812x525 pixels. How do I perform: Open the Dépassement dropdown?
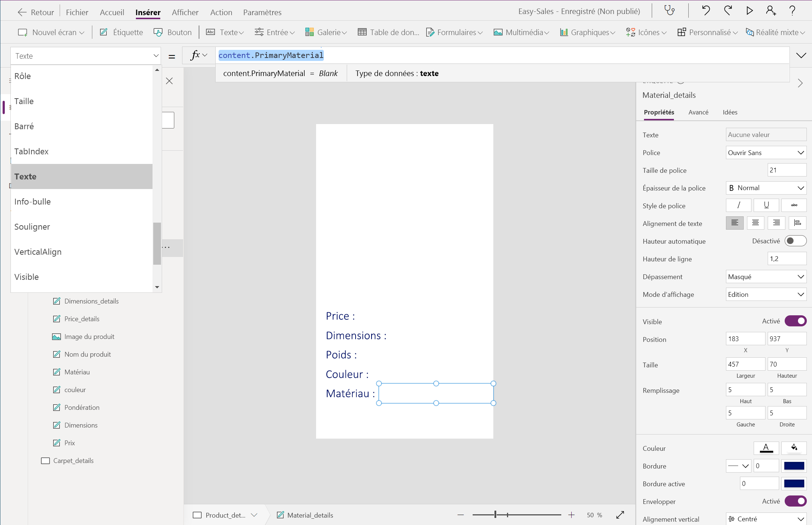click(x=766, y=277)
